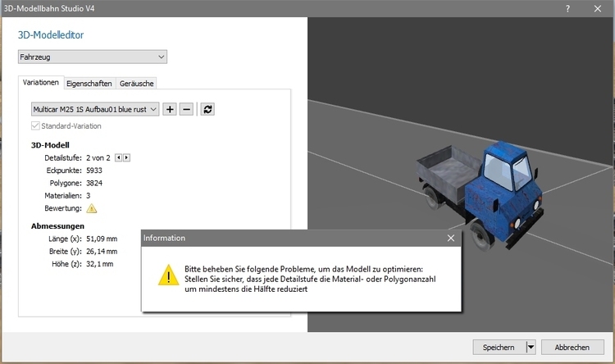The image size is (615, 364).
Task: Click the warning icon next to Bewertung
Action: pyautogui.click(x=91, y=208)
